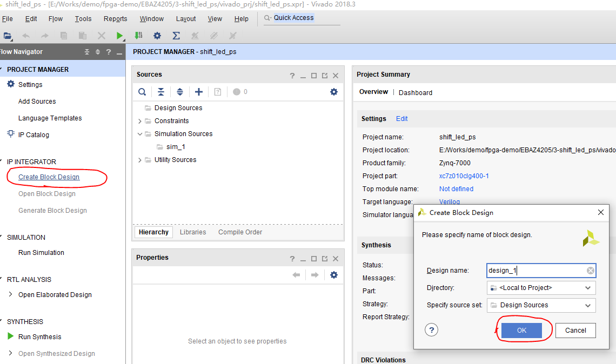
Task: Click Properties panel forward arrow
Action: (x=314, y=275)
